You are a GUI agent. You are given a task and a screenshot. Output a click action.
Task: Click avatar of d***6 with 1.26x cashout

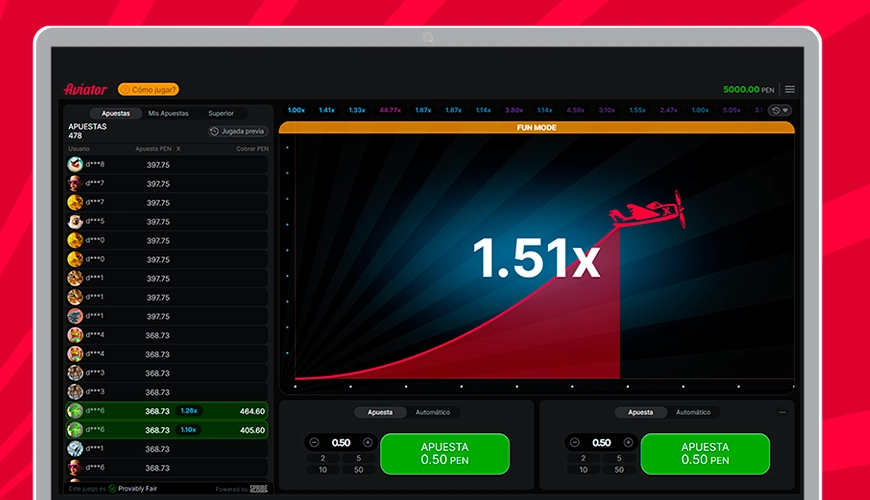[x=75, y=411]
